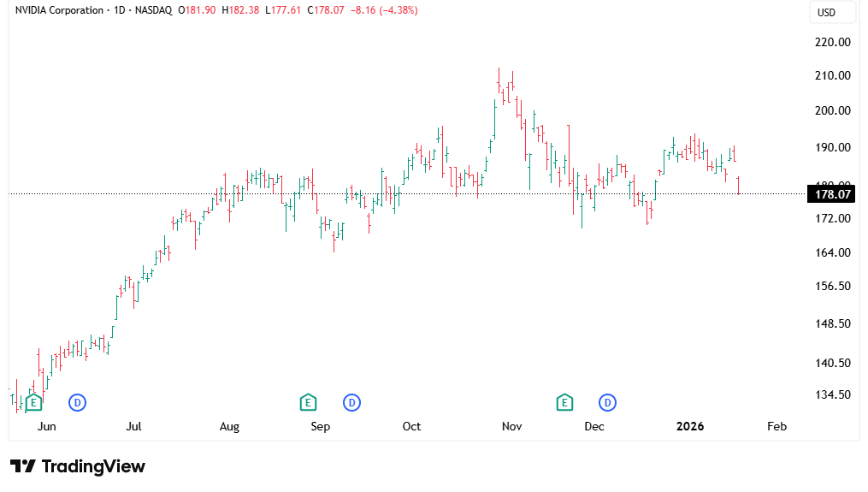Click the late November earnings marker

pyautogui.click(x=564, y=402)
